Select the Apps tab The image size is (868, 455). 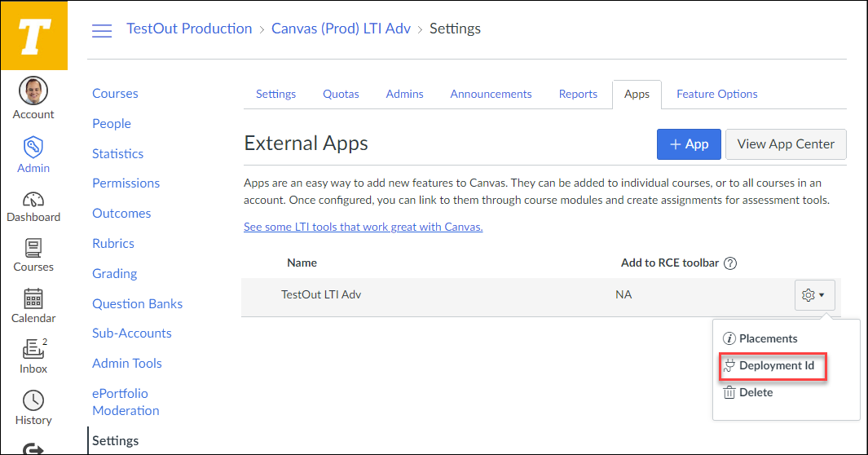[637, 94]
